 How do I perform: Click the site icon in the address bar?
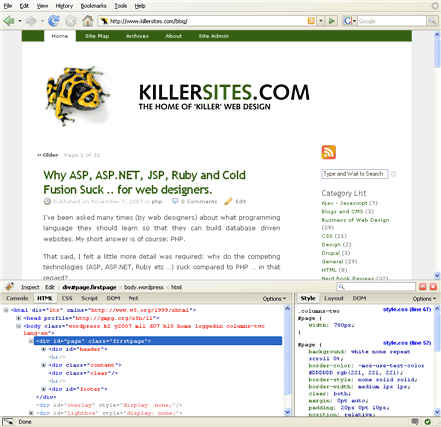[x=104, y=21]
